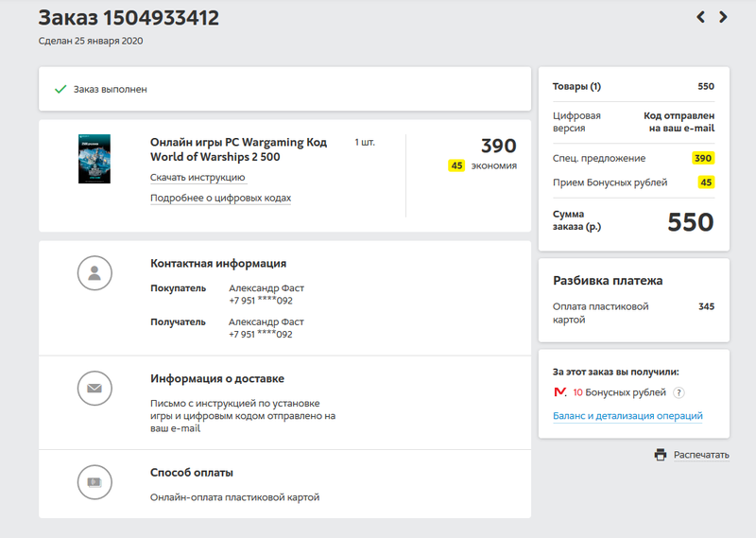Go to next order arrow

tap(723, 17)
